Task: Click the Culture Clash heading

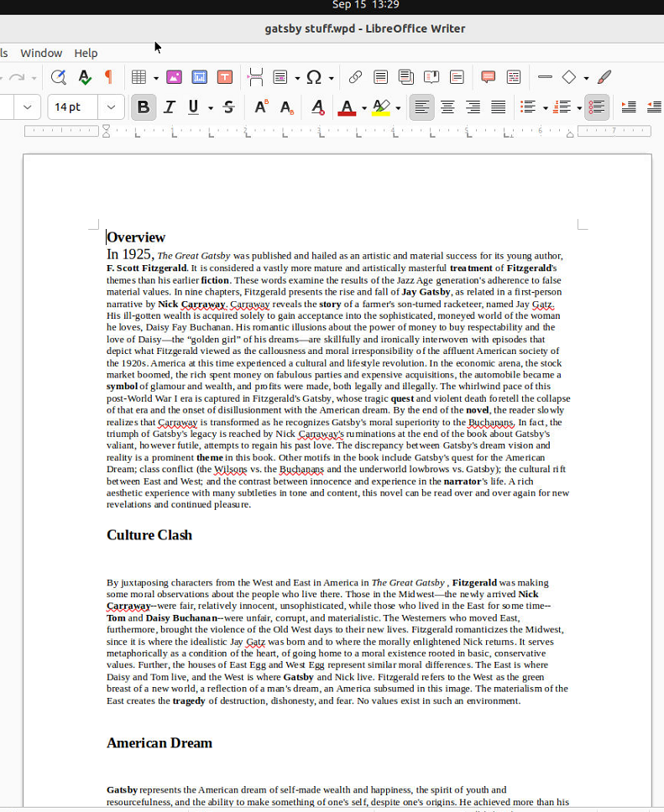Action: pyautogui.click(x=149, y=535)
